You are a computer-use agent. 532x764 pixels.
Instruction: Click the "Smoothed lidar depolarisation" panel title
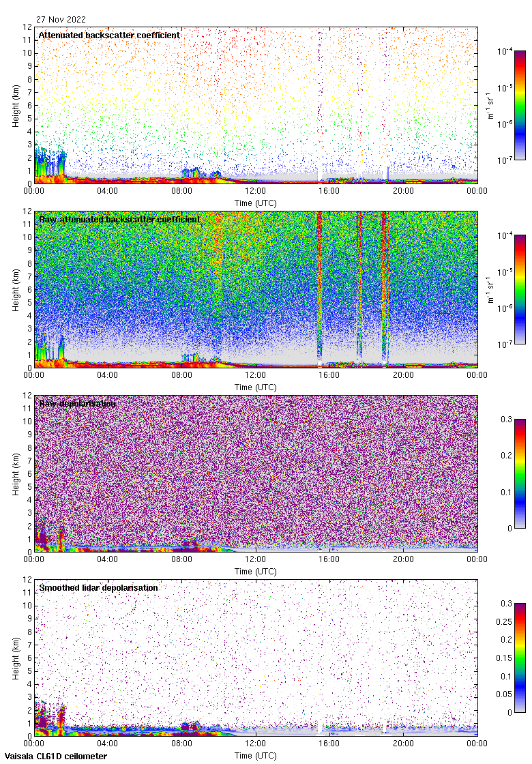(x=98, y=587)
